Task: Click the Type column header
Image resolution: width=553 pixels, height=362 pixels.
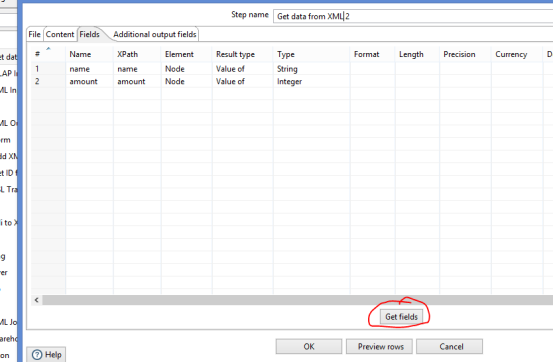Action: click(x=312, y=54)
